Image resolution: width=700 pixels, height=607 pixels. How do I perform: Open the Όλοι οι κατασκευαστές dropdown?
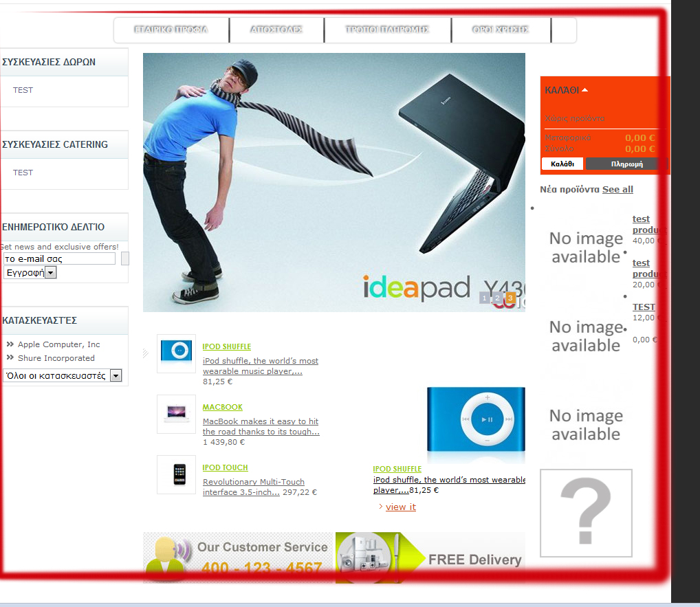[63, 376]
